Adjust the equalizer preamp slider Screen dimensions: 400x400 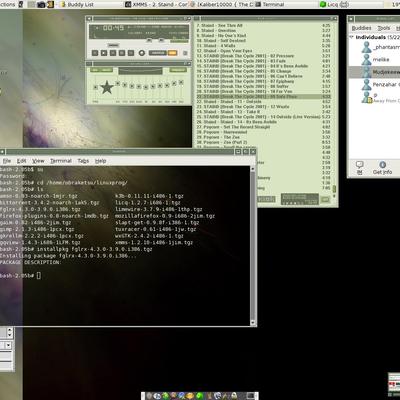click(95, 87)
